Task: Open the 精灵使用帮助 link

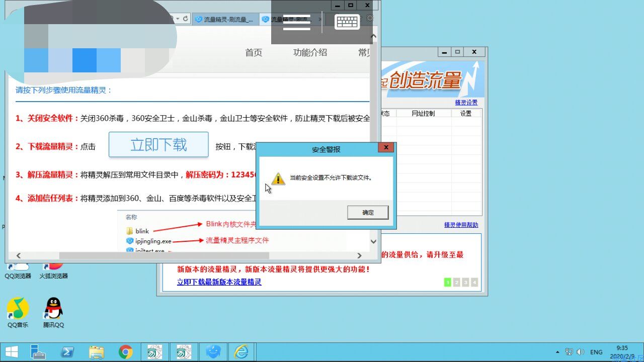Action: click(x=461, y=225)
